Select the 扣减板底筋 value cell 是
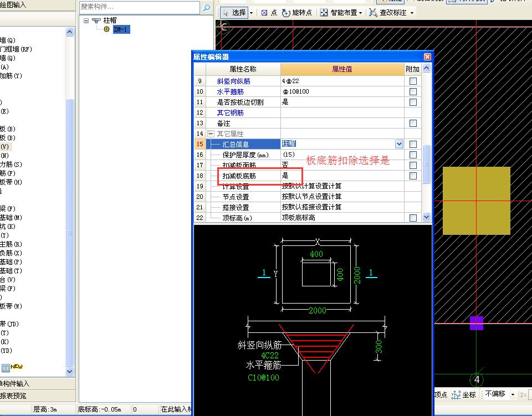Screen dimensions: 532x416 point(342,176)
